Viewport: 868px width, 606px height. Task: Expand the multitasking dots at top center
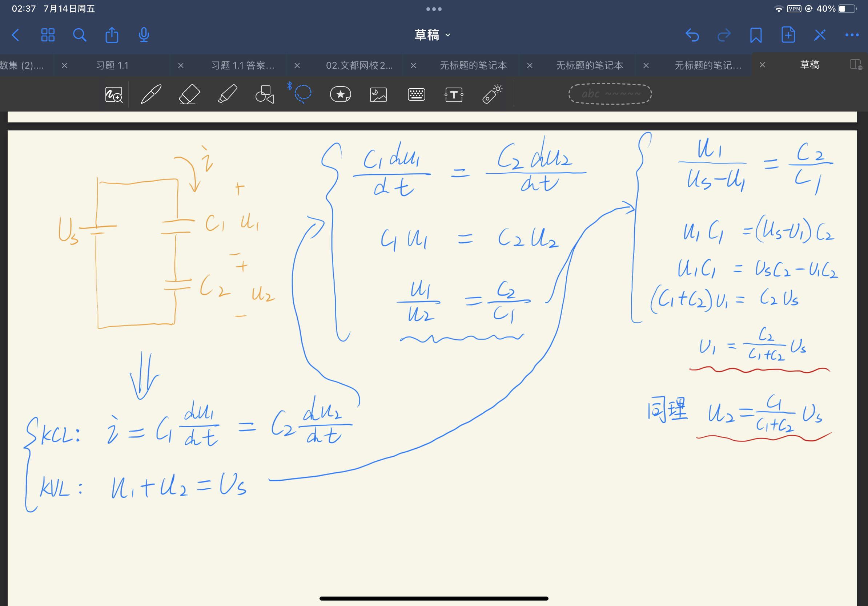click(x=434, y=9)
